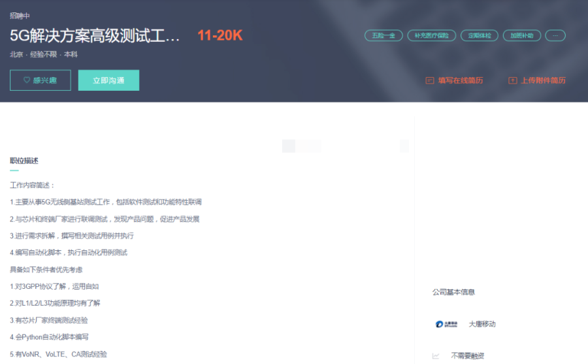Click the 有芯片厂家终端测试经验 line
Viewport: 588px width, 364px height.
tap(49, 320)
